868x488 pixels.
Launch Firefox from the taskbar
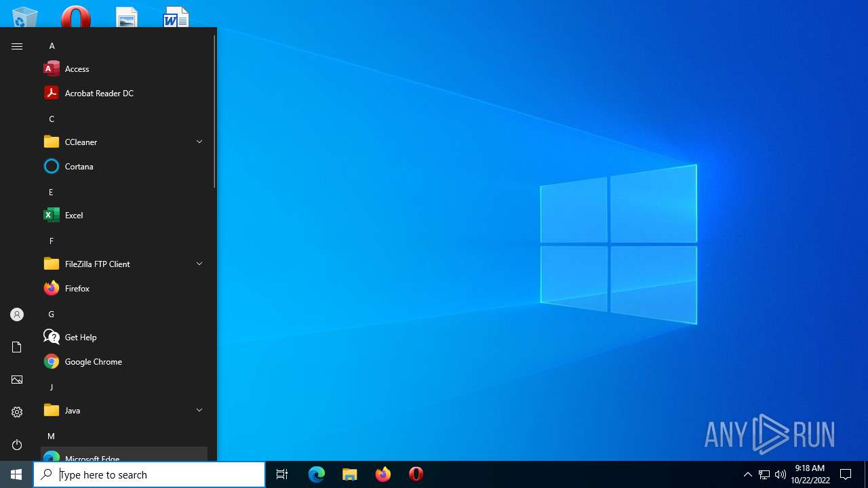pyautogui.click(x=383, y=474)
